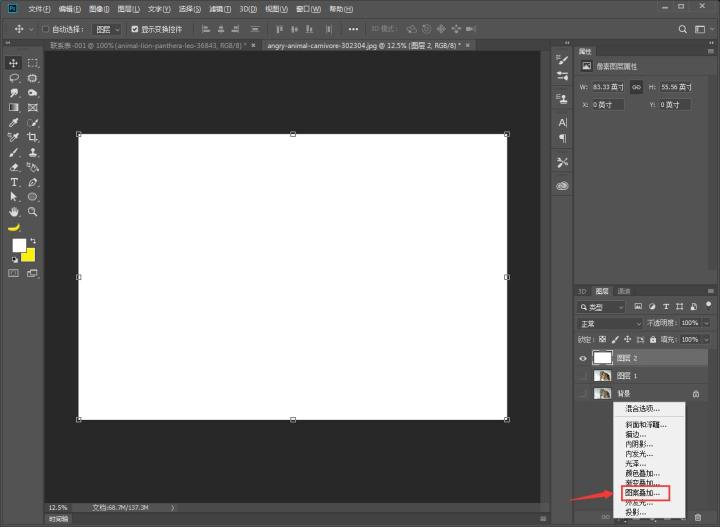Select the Move tool in the toolbox
The image size is (720, 527).
(x=14, y=62)
